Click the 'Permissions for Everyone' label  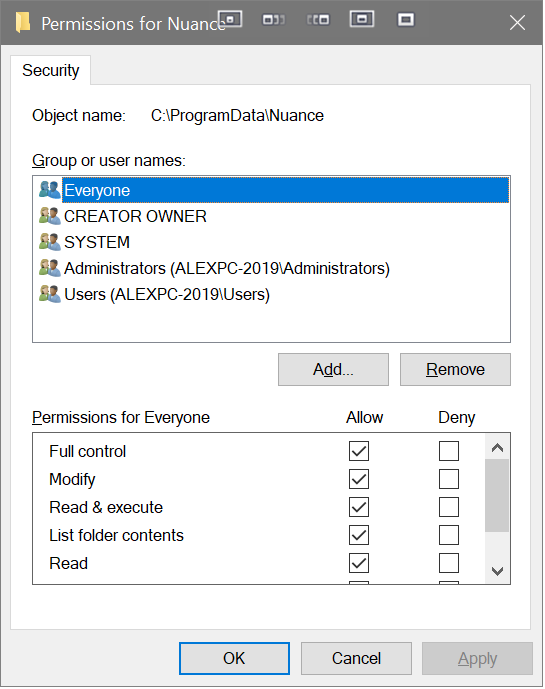pos(121,417)
